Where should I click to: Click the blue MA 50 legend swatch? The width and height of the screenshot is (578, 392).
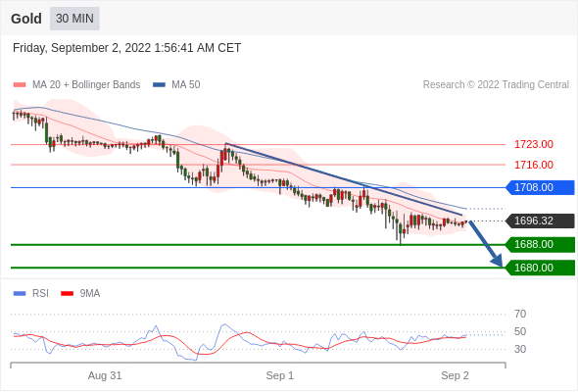[160, 85]
